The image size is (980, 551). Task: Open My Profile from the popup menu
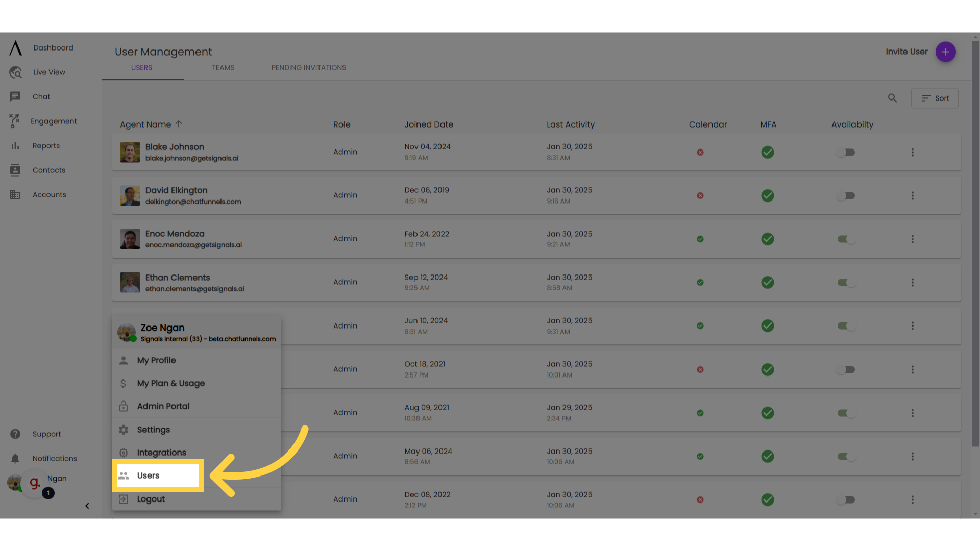coord(156,360)
